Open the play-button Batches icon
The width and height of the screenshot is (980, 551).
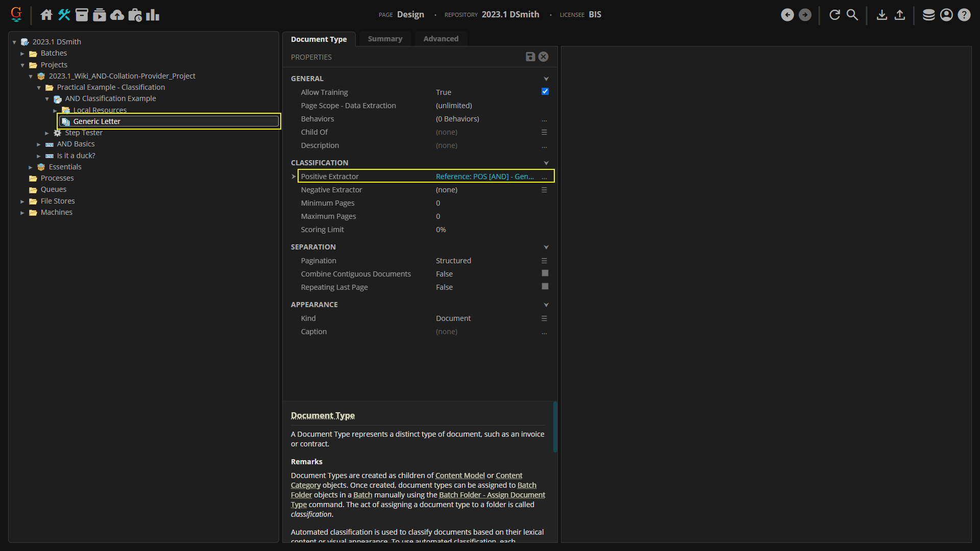pyautogui.click(x=100, y=15)
